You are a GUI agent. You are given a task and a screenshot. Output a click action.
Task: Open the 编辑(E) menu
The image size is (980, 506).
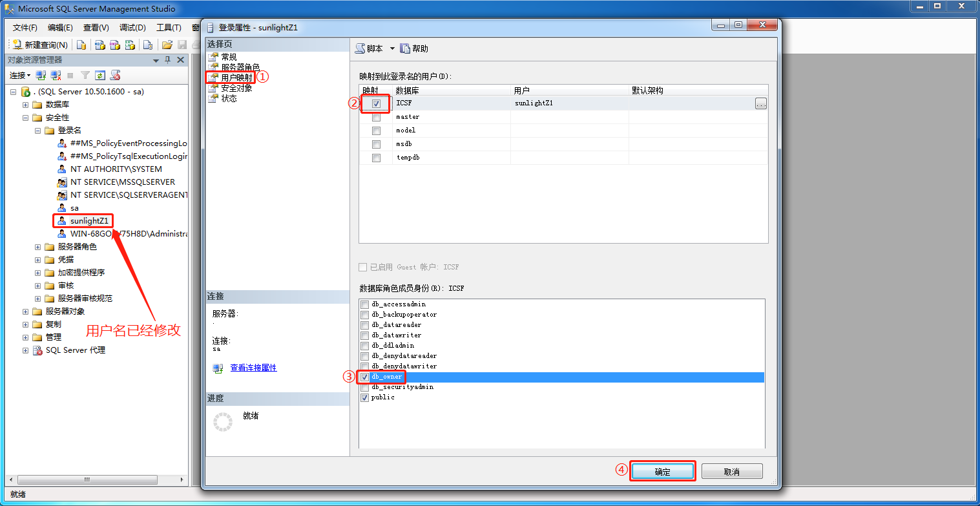click(60, 28)
